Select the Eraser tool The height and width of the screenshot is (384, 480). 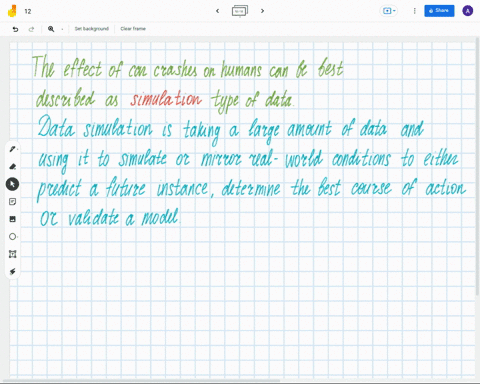(x=13, y=166)
